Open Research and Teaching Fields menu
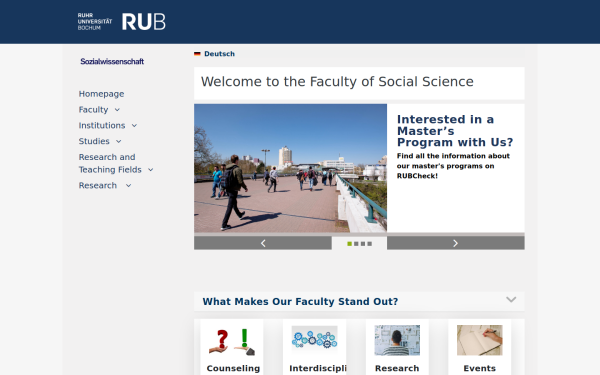This screenshot has height=375, width=600. pyautogui.click(x=110, y=163)
